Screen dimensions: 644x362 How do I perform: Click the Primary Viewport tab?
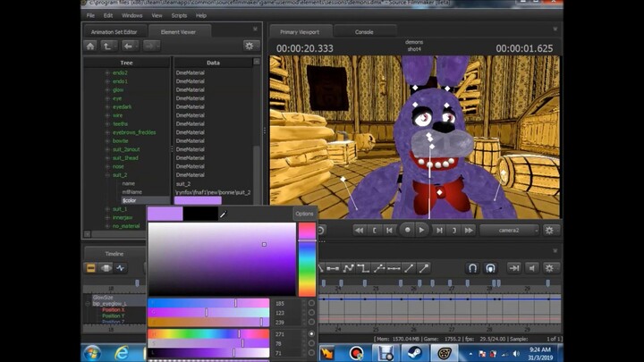pyautogui.click(x=300, y=32)
